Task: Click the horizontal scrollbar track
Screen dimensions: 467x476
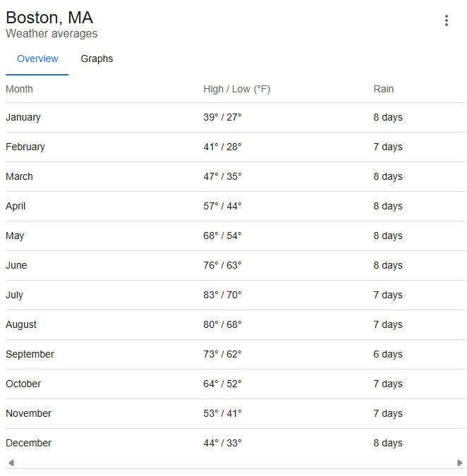Action: click(235, 463)
